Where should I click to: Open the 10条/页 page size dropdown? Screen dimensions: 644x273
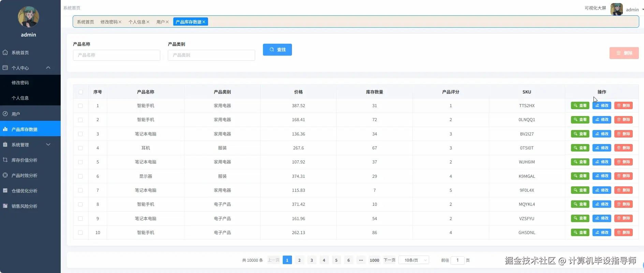[414, 260]
